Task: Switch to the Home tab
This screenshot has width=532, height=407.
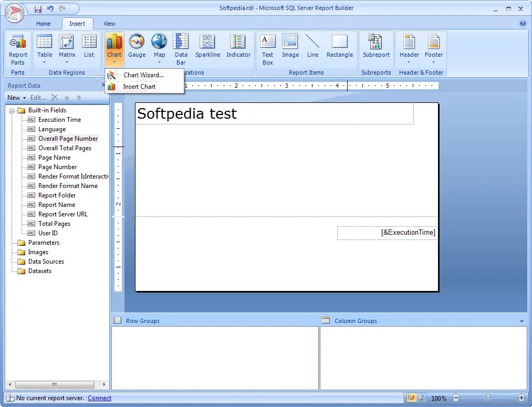Action: tap(44, 24)
